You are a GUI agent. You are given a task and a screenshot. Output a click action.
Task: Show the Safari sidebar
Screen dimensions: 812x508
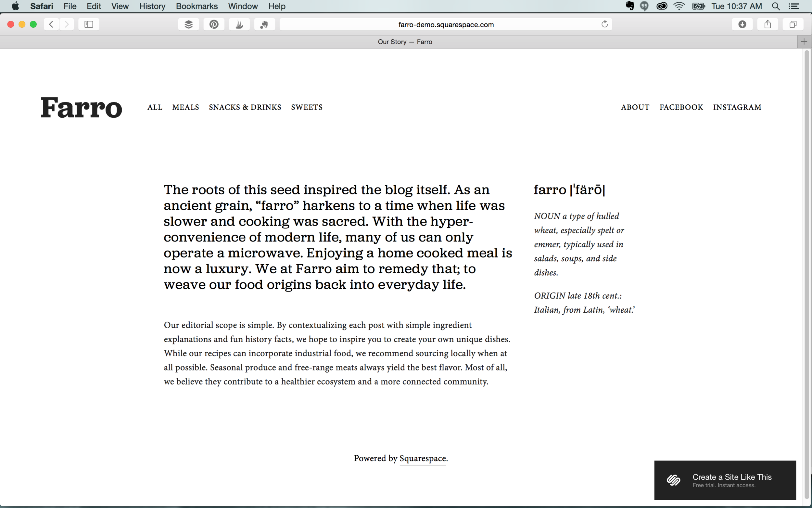click(89, 24)
